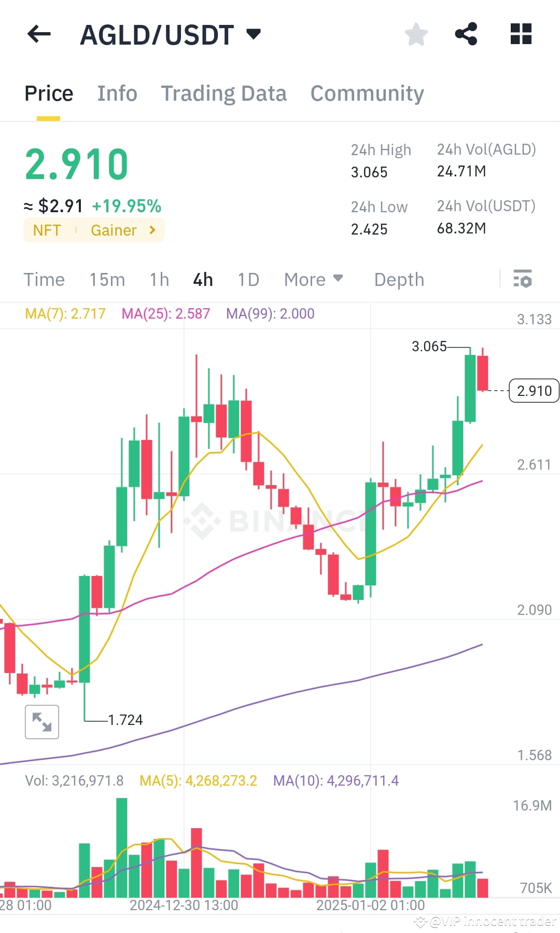
Task: Expand chart to fullscreen with the arrows icon
Action: pos(41,721)
